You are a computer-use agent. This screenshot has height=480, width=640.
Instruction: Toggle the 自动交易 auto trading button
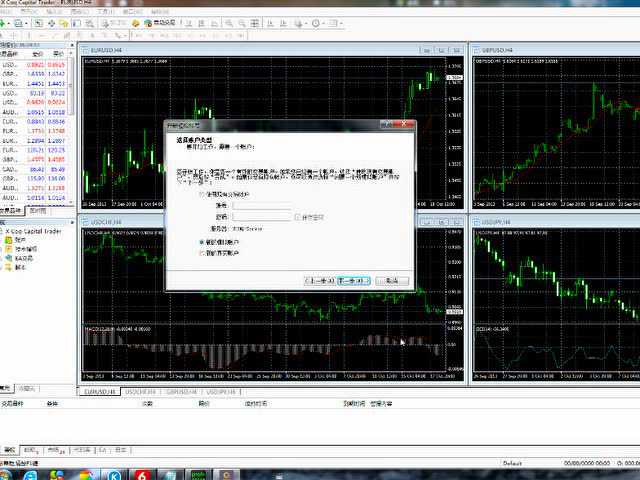click(160, 23)
